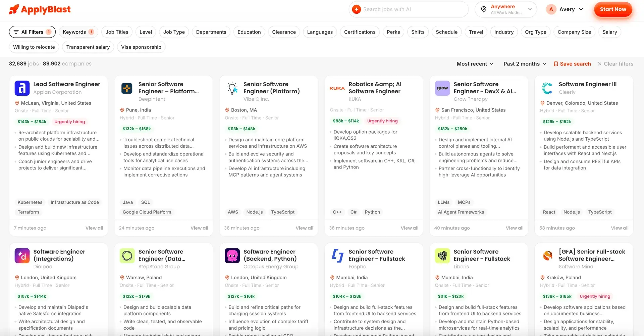The height and width of the screenshot is (336, 644).
Task: Select the Industry filter
Action: tap(504, 32)
